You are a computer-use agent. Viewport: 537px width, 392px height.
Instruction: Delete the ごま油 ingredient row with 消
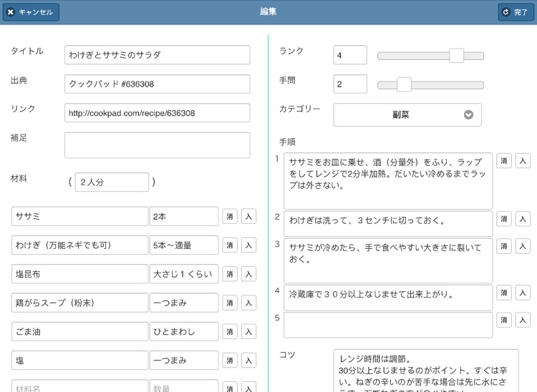click(x=230, y=331)
